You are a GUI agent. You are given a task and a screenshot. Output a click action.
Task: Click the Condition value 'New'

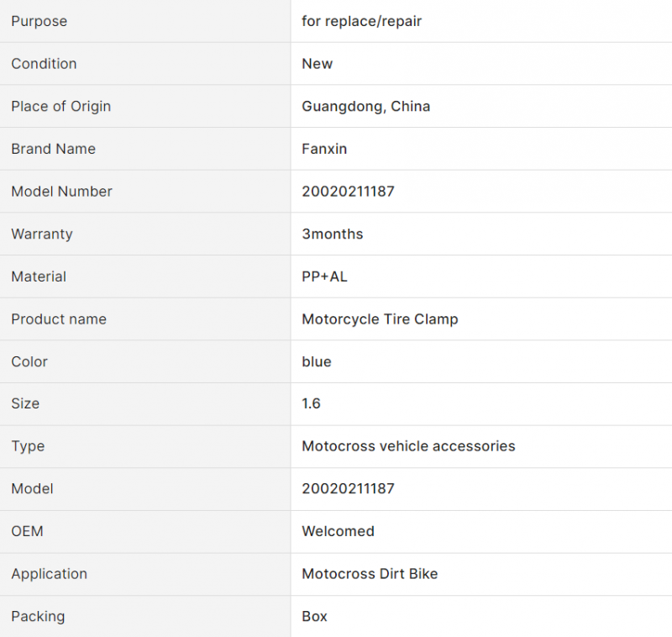pyautogui.click(x=318, y=63)
